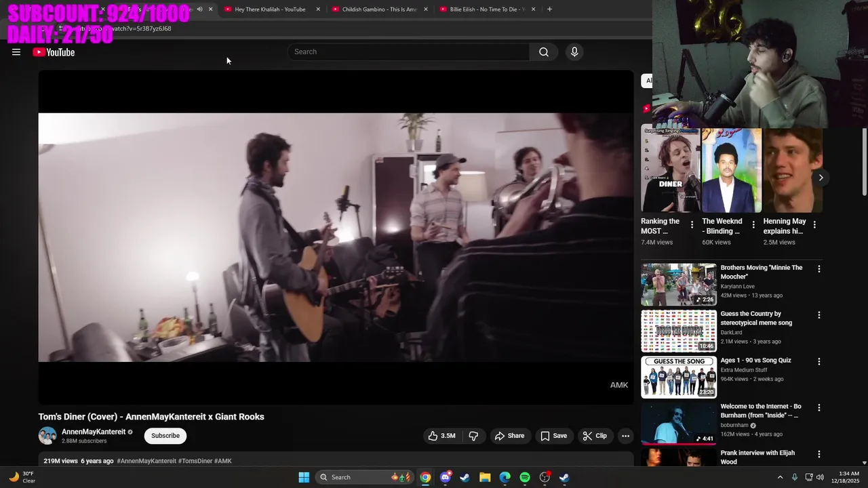Open options for Brothers Moving Minnie The Moocher
The width and height of the screenshot is (868, 488).
818,269
